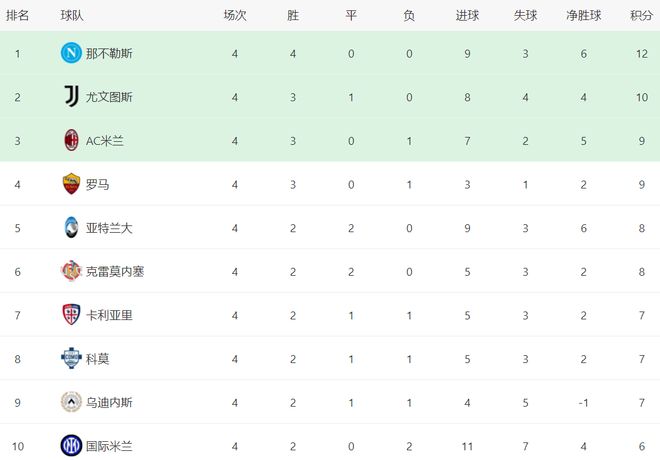Click the Juventus club logo

[x=71, y=97]
